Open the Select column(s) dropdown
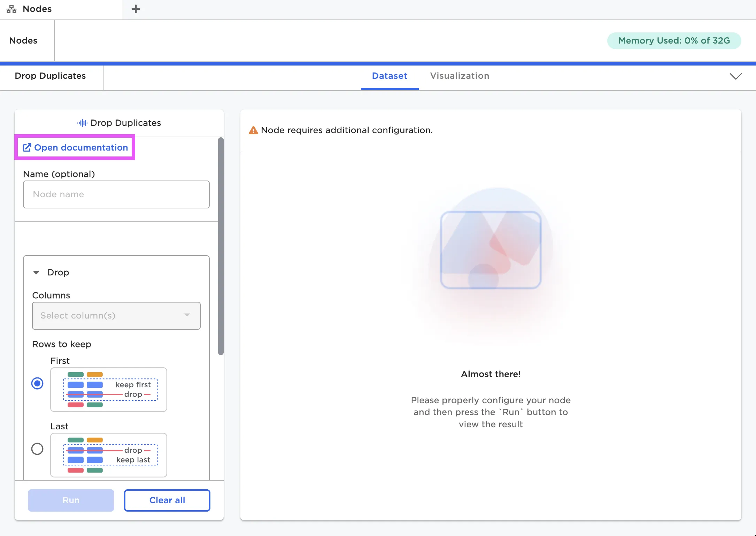Screen dimensions: 756x536 [116, 316]
